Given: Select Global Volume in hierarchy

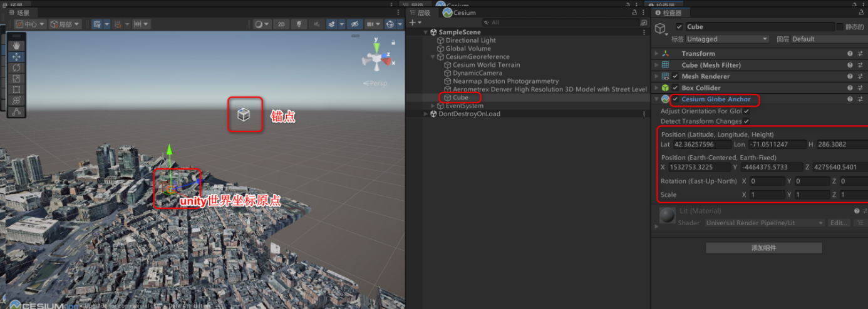Looking at the screenshot, I should tap(468, 48).
